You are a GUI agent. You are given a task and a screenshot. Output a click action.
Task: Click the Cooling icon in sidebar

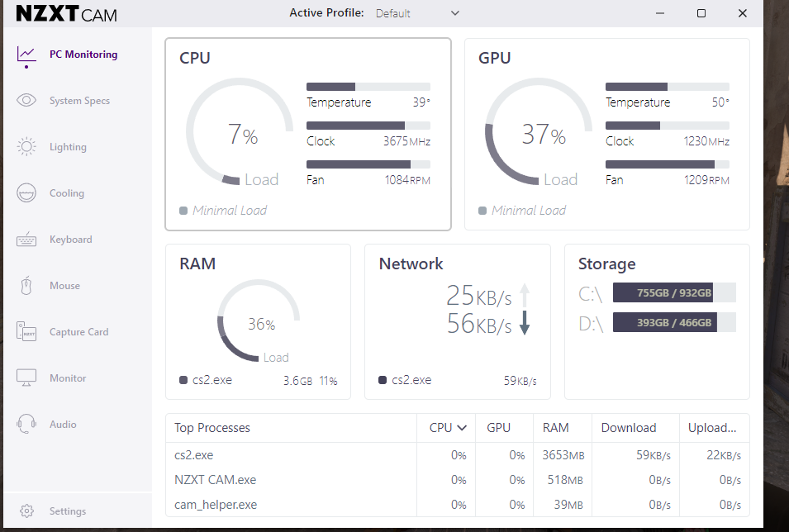26,192
